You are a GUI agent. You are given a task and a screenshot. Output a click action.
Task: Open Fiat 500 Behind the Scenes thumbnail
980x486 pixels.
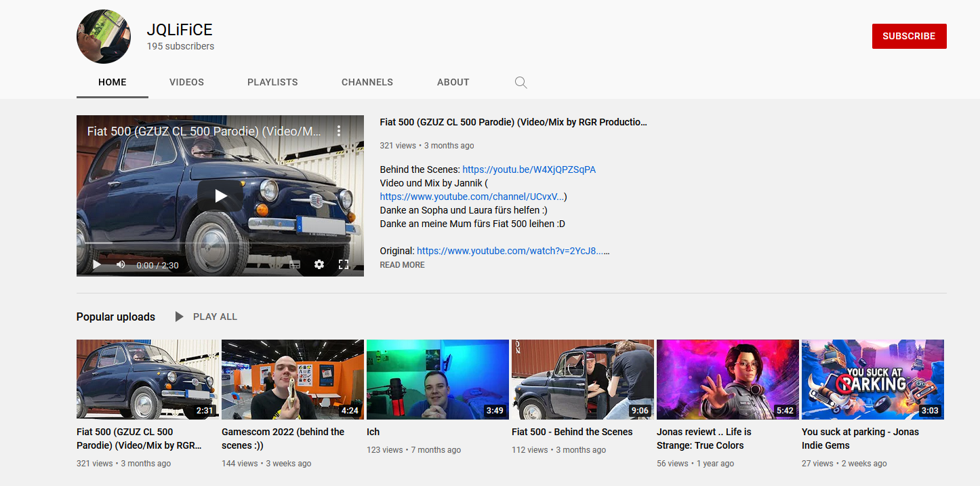coord(583,380)
